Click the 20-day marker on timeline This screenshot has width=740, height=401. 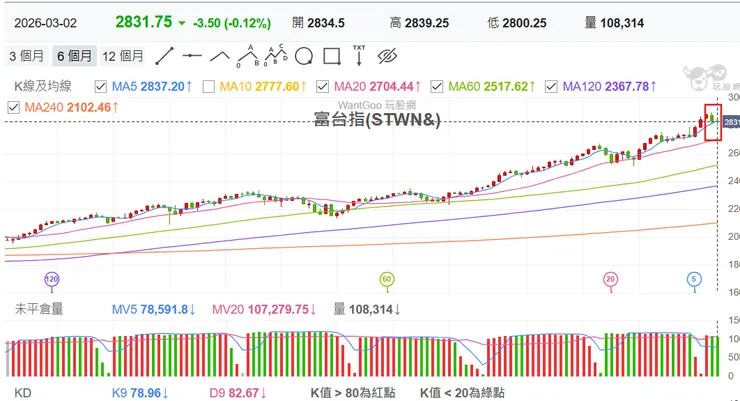(611, 279)
